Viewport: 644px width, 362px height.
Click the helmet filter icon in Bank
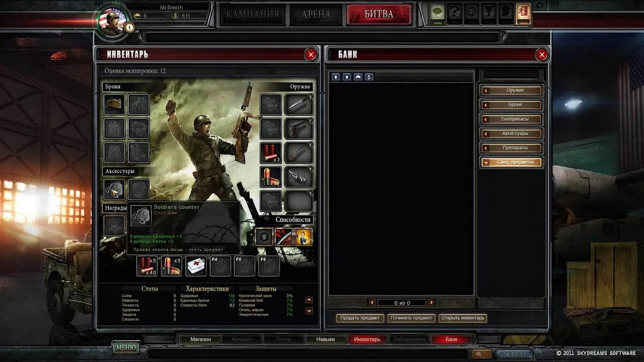tap(358, 77)
